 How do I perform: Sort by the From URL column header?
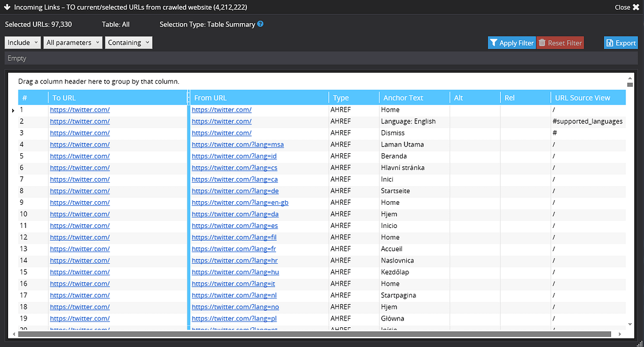pos(259,98)
